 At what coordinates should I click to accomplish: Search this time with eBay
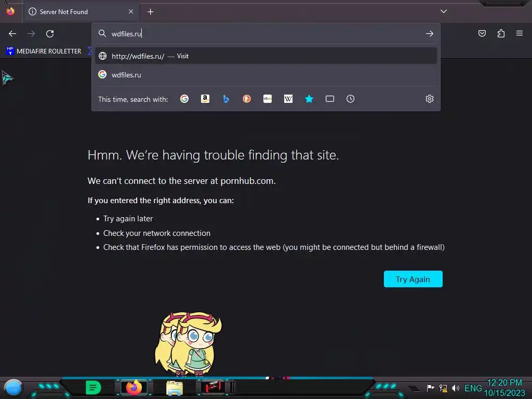click(x=268, y=99)
